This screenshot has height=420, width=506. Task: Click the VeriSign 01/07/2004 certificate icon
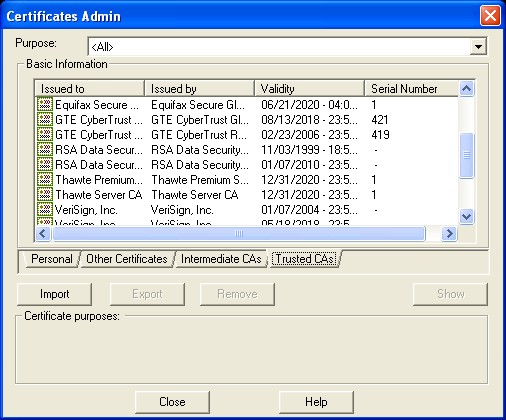coord(45,209)
